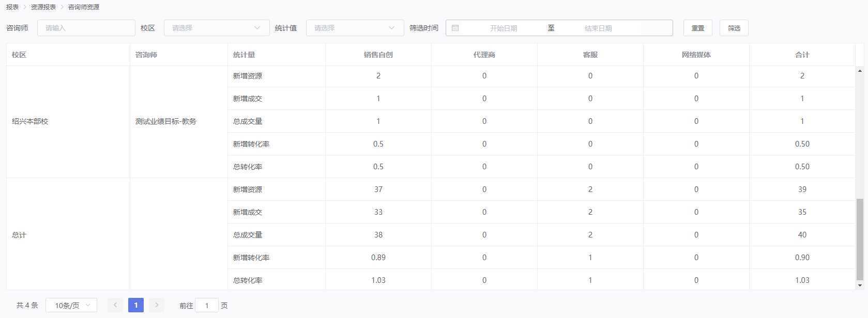Click the 客服 column header

tap(590, 55)
